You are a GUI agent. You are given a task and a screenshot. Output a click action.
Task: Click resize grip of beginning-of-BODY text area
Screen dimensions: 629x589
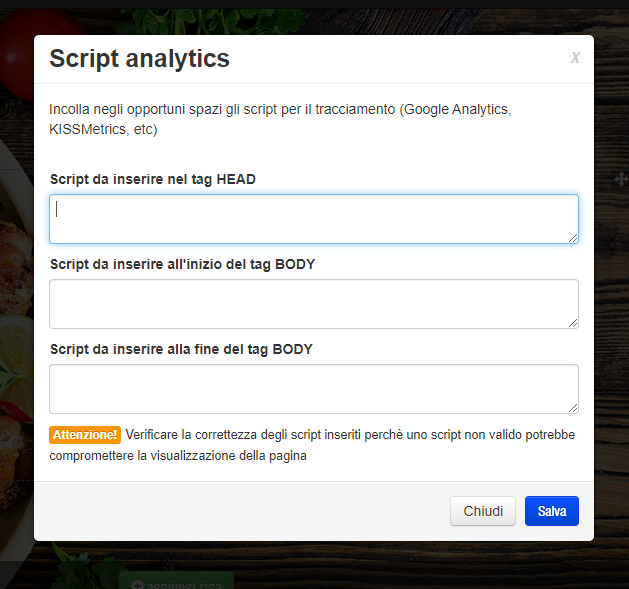click(x=573, y=323)
